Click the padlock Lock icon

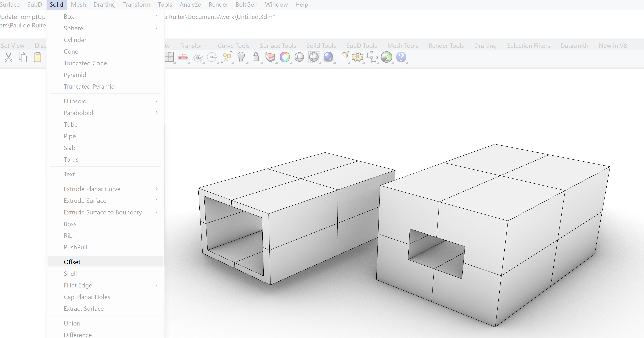pyautogui.click(x=256, y=57)
